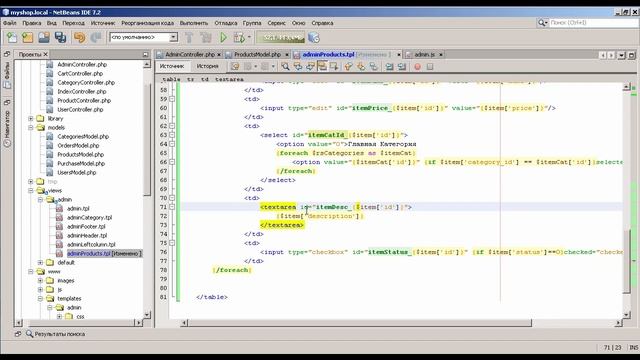Open the Реорганизация кода menu
Screen dimensions: 640x360
pyautogui.click(x=147, y=23)
